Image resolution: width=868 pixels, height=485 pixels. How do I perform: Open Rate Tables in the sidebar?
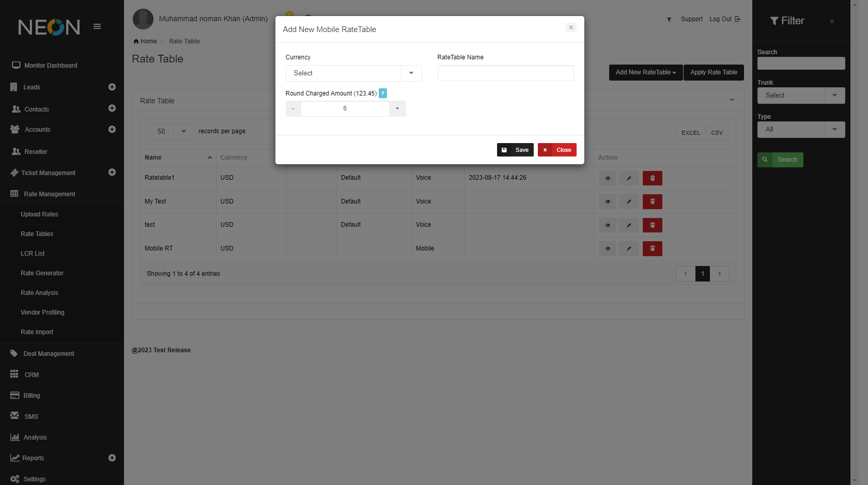pos(37,234)
